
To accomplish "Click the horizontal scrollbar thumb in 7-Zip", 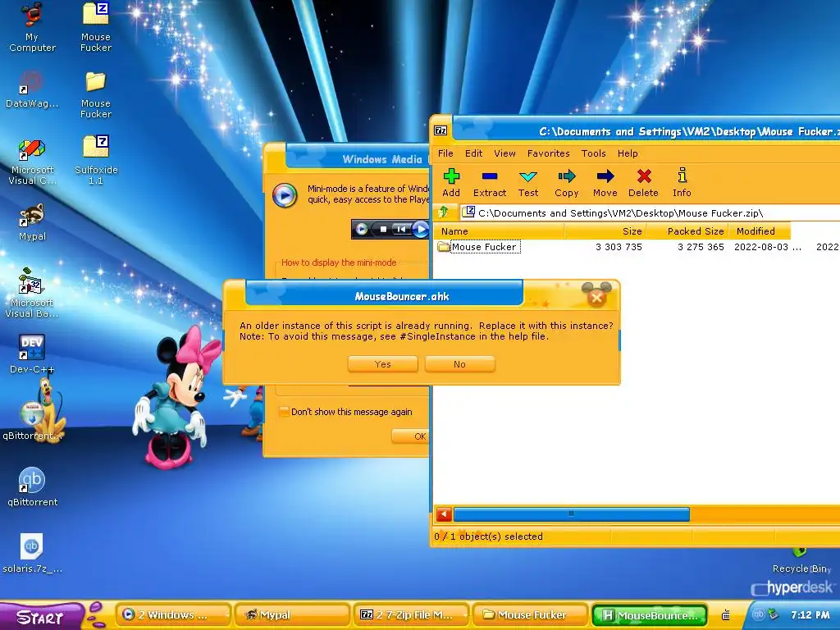I will pyautogui.click(x=572, y=514).
